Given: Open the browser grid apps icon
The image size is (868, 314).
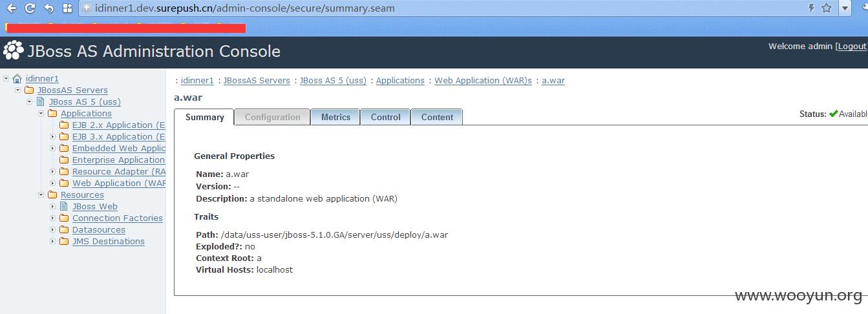Looking at the screenshot, I should tap(67, 8).
